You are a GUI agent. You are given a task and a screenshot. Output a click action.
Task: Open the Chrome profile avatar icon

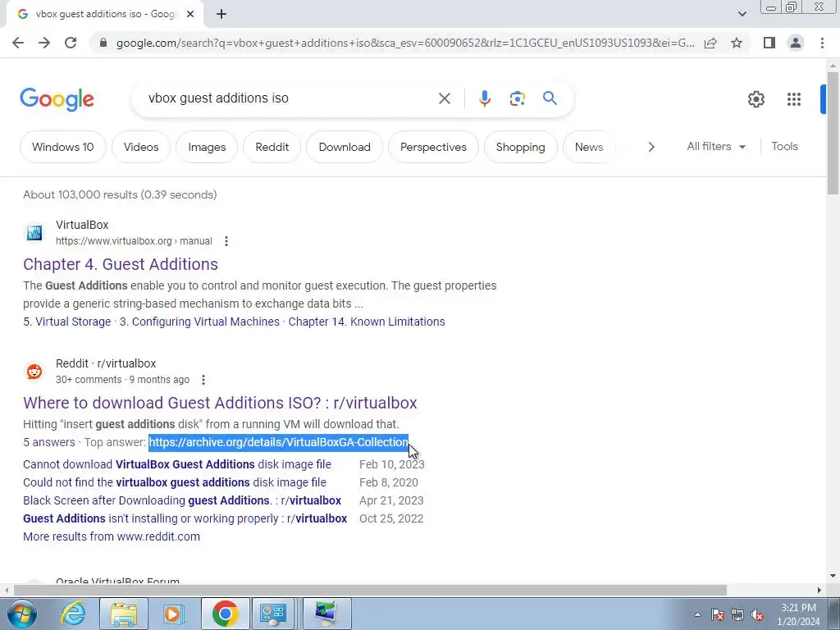(x=796, y=43)
